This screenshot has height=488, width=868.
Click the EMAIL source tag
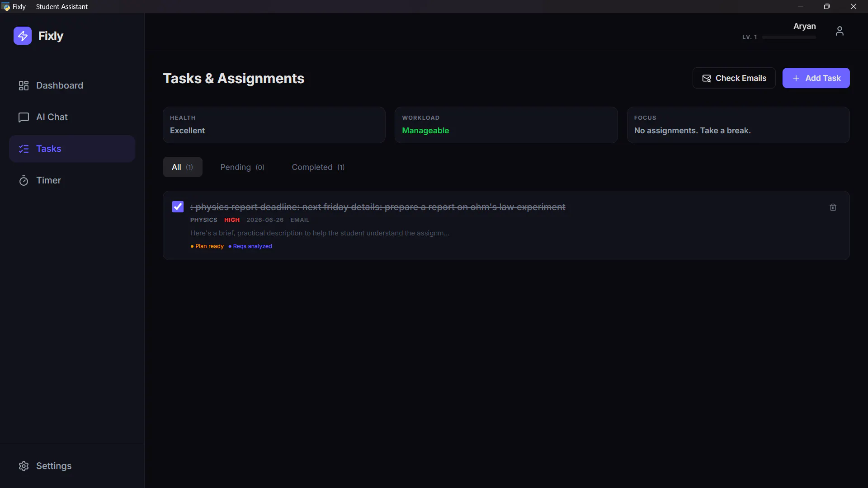[300, 220]
